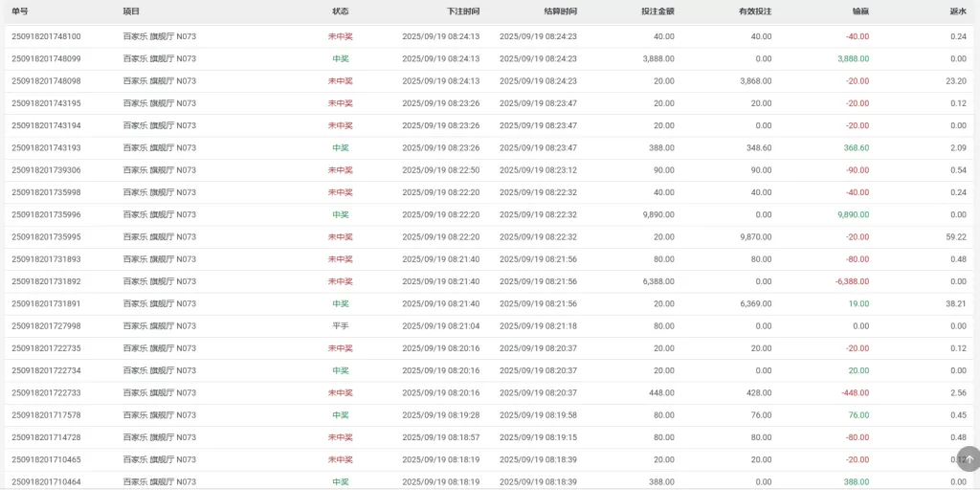Image resolution: width=980 pixels, height=490 pixels.
Task: Click the scroll-to-top arrow button
Action: [969, 458]
